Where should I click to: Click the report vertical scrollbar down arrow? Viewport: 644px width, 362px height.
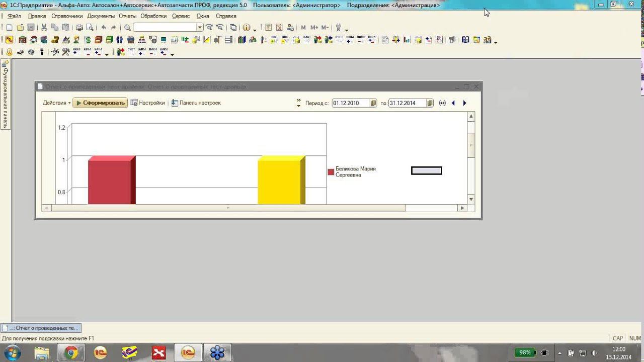point(471,200)
